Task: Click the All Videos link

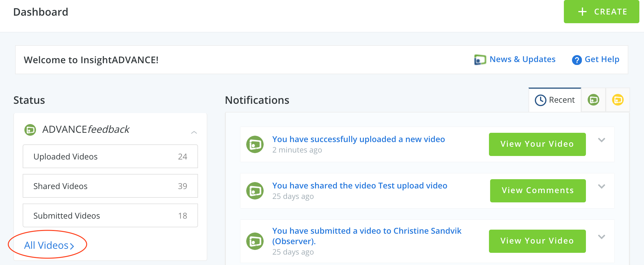Action: click(x=49, y=245)
